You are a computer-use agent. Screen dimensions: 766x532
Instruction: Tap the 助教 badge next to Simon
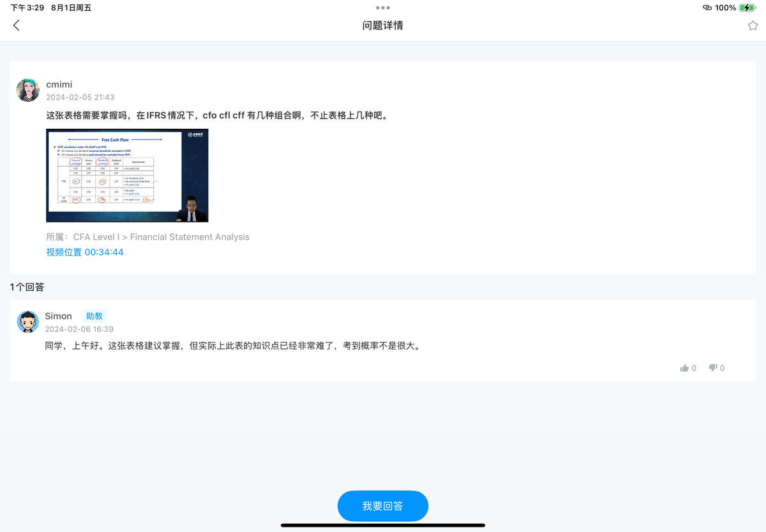tap(94, 316)
